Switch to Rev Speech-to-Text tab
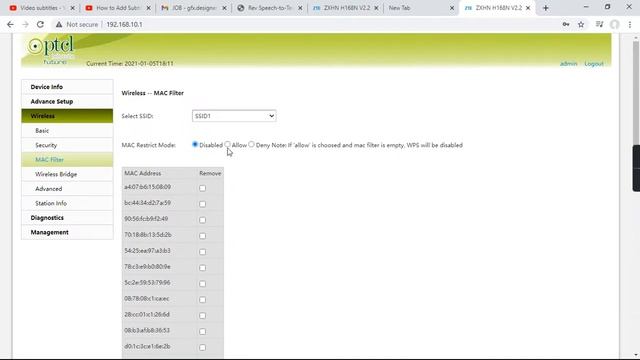 pyautogui.click(x=269, y=8)
